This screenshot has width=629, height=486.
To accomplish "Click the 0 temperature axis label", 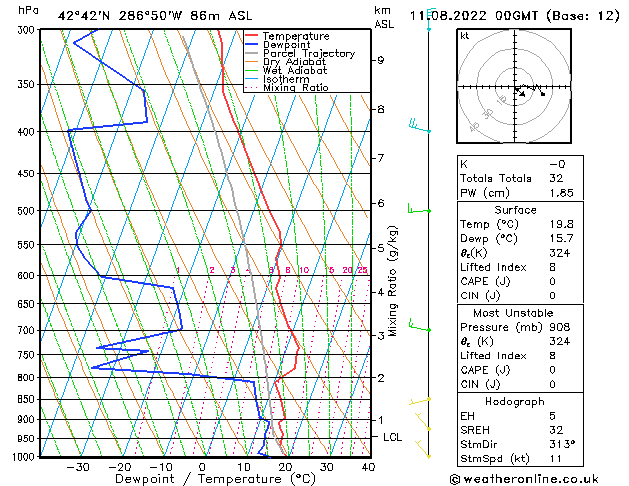I will [x=202, y=467].
